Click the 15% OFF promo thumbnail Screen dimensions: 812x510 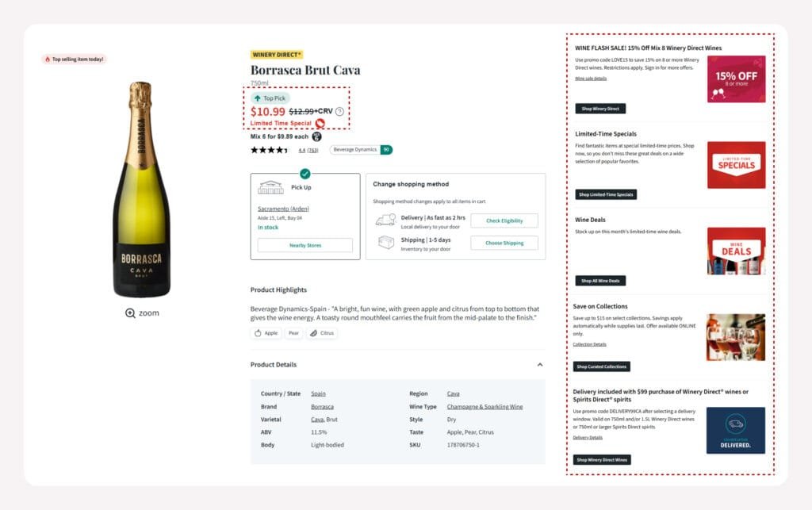[x=736, y=79]
